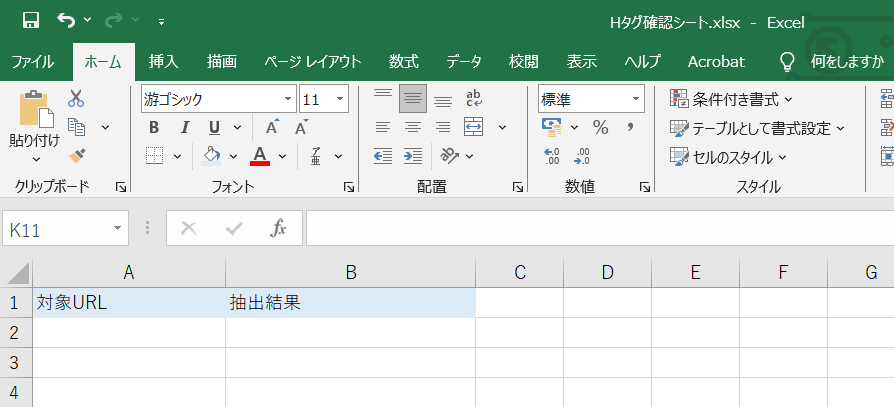Toggle underline formatting
The width and height of the screenshot is (894, 407).
pyautogui.click(x=214, y=128)
